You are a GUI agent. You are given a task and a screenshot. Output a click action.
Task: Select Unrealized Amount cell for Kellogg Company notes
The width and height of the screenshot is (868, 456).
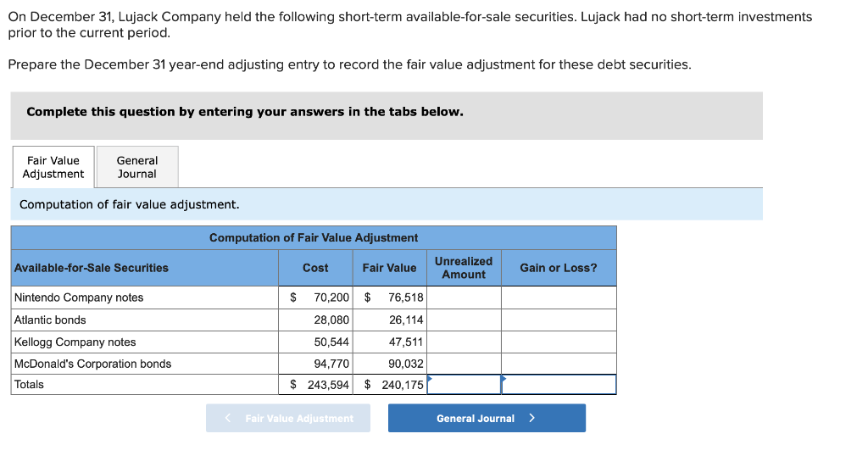click(x=464, y=342)
